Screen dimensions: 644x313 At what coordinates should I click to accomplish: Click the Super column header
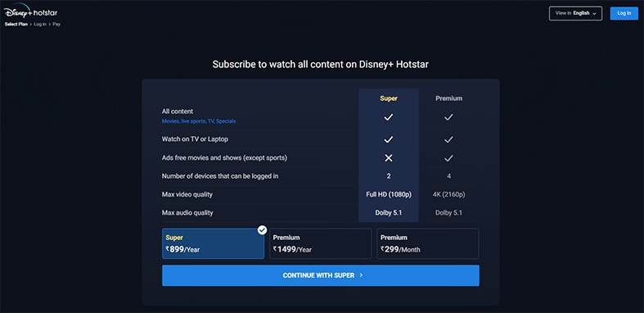point(389,98)
